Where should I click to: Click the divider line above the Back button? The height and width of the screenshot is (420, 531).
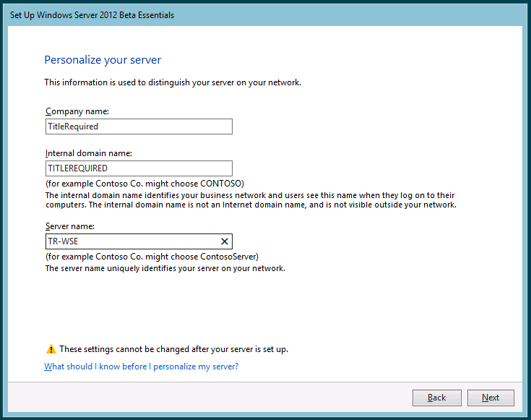pyautogui.click(x=265, y=381)
